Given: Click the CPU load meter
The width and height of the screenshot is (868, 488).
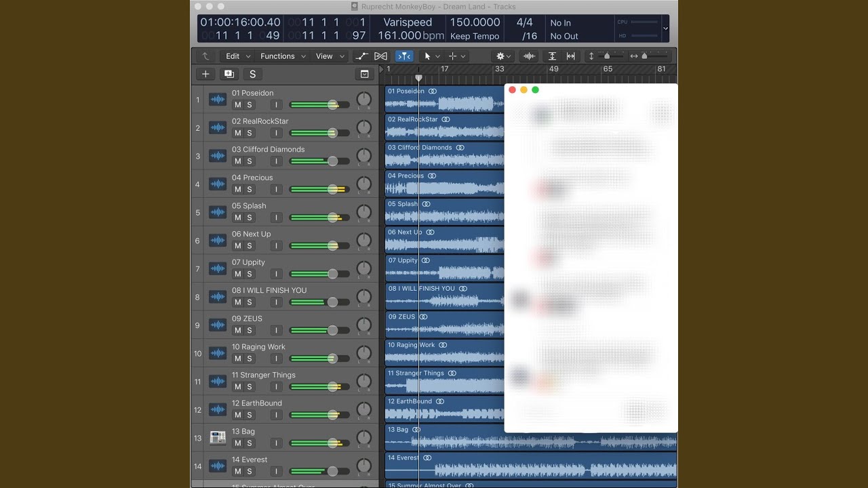Looking at the screenshot, I should pos(637,22).
